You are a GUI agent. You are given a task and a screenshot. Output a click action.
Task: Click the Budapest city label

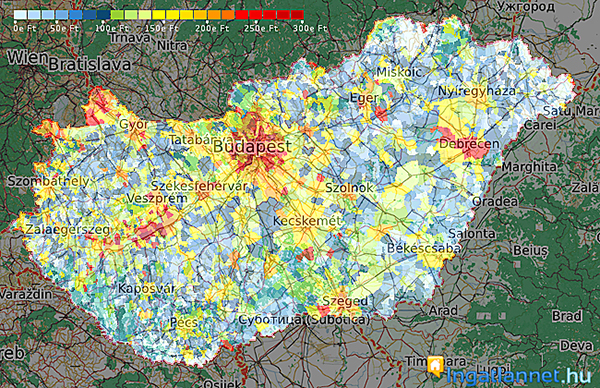pos(252,146)
